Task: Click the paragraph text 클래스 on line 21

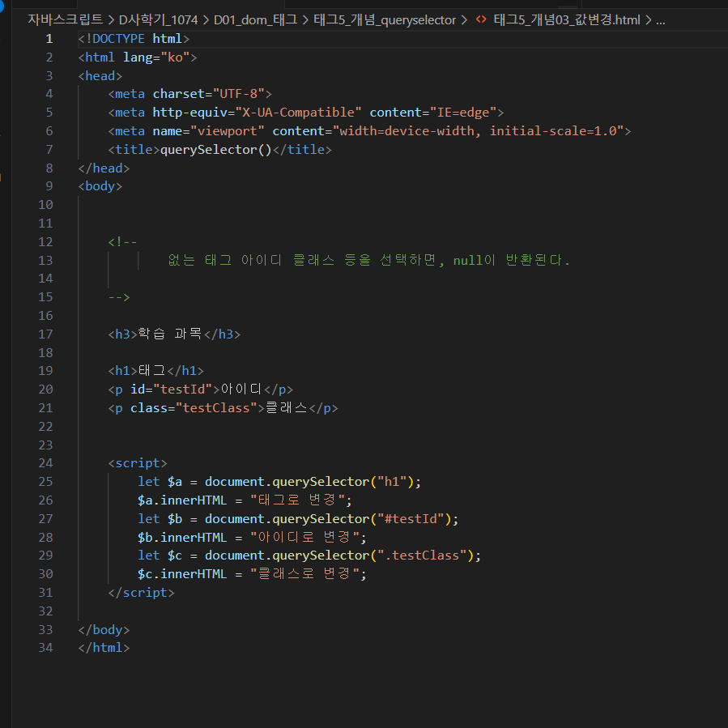Action: pos(286,407)
